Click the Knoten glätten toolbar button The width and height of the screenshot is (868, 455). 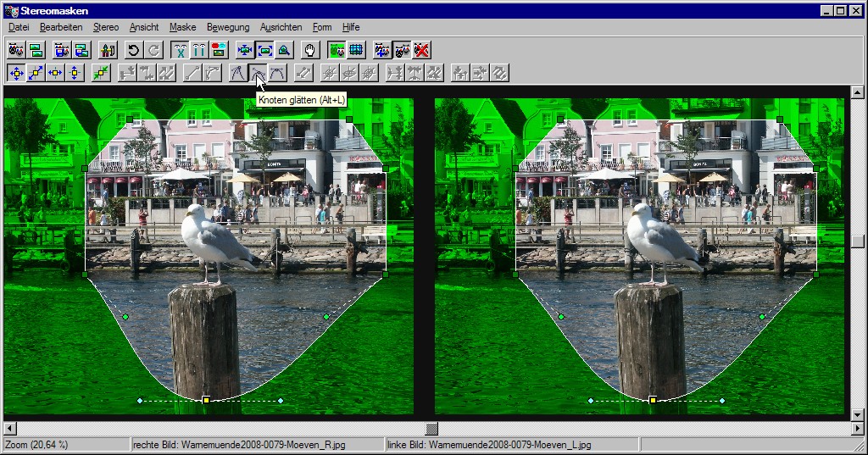[x=258, y=73]
